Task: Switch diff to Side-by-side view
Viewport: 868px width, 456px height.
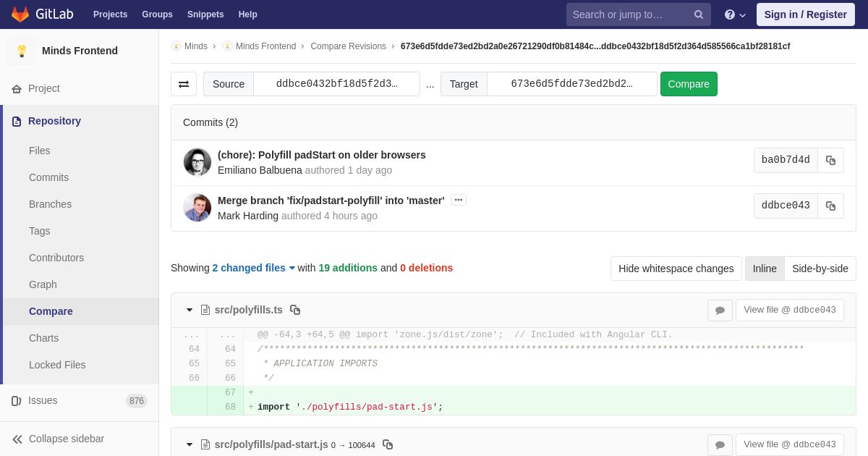Action: point(820,269)
